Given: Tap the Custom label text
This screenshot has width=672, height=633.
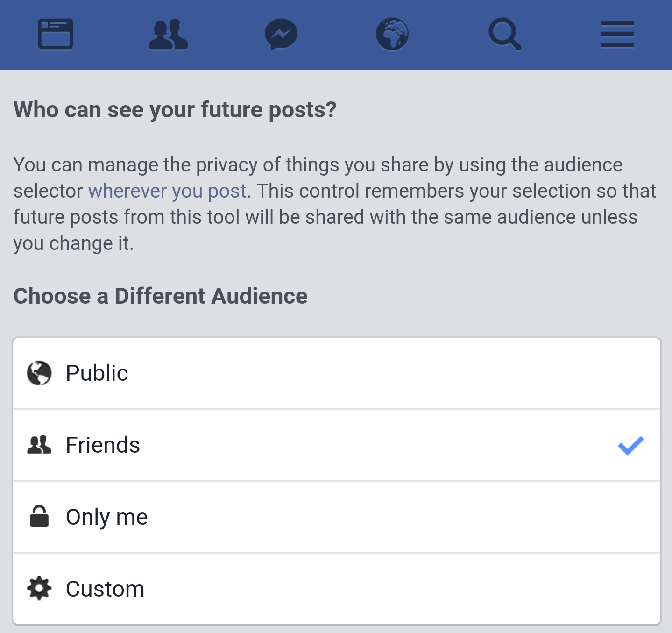Looking at the screenshot, I should 105,588.
